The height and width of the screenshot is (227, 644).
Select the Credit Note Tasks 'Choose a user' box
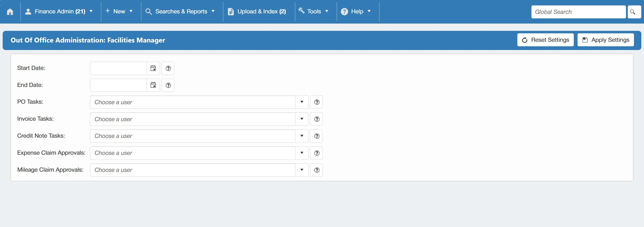[x=193, y=136]
